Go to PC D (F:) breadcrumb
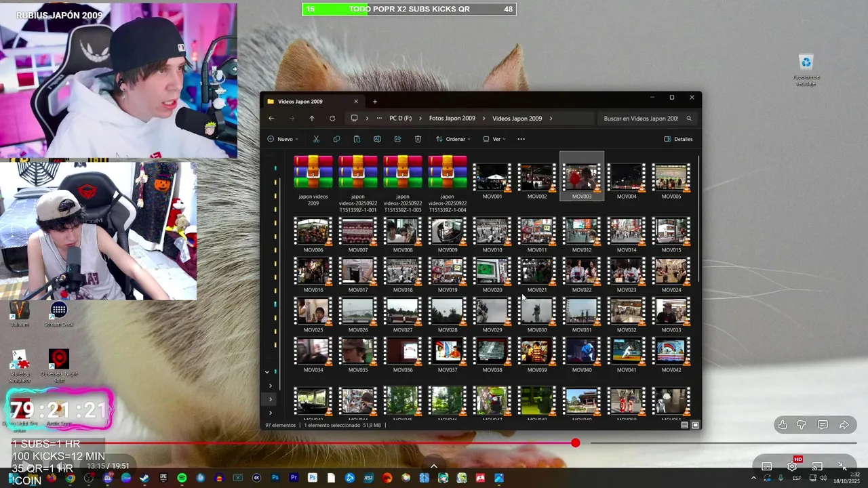This screenshot has width=868, height=488. pos(400,118)
